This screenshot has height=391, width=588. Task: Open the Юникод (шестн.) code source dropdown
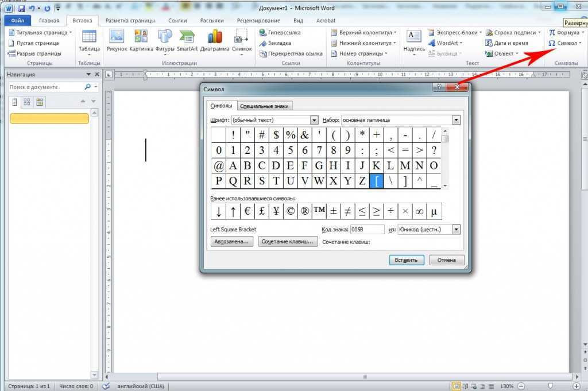tap(456, 230)
